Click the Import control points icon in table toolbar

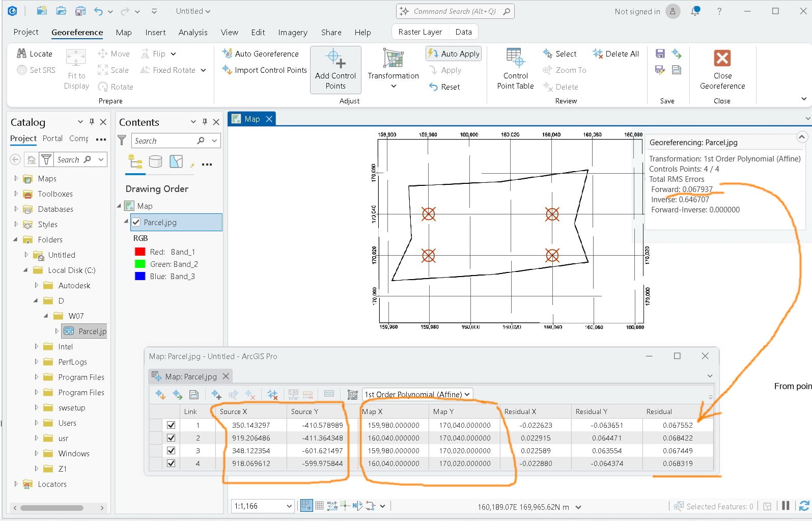click(x=160, y=394)
